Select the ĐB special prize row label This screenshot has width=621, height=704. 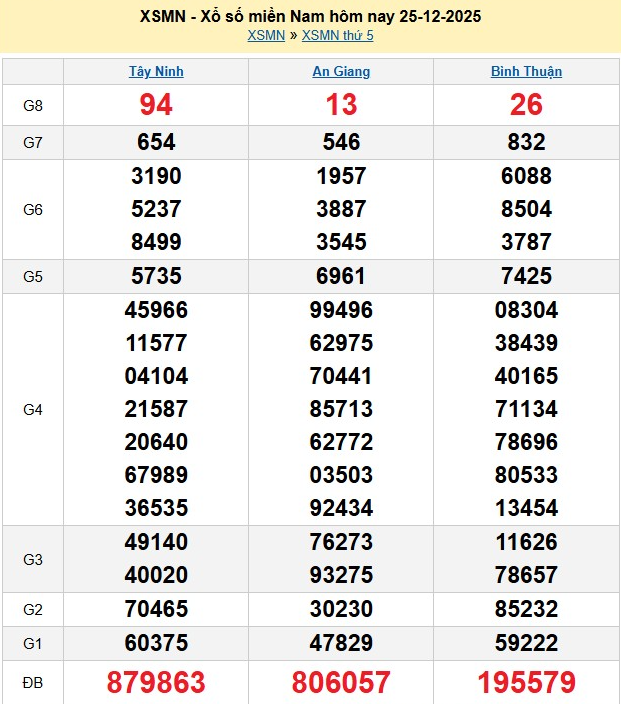point(33,682)
